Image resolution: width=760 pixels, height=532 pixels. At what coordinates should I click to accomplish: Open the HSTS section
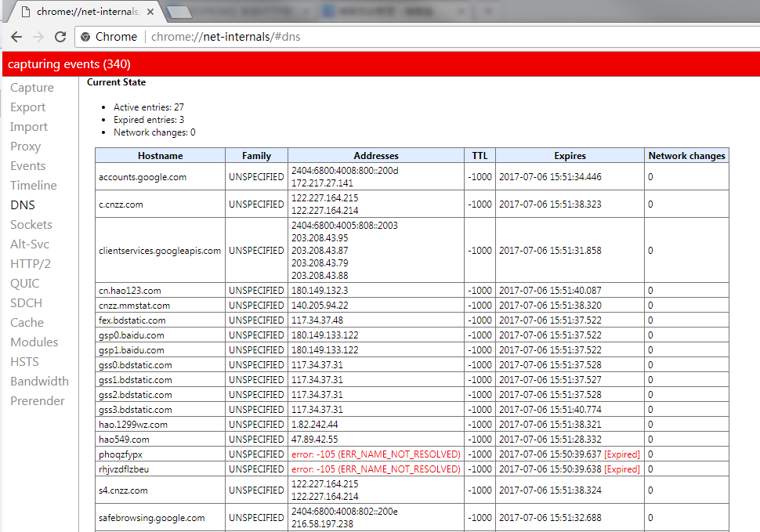[24, 362]
